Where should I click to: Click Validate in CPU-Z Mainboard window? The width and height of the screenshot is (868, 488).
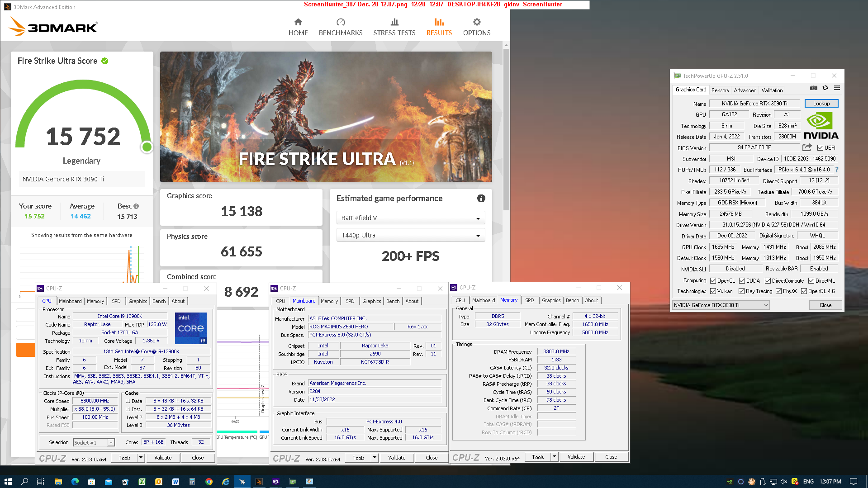pyautogui.click(x=397, y=458)
